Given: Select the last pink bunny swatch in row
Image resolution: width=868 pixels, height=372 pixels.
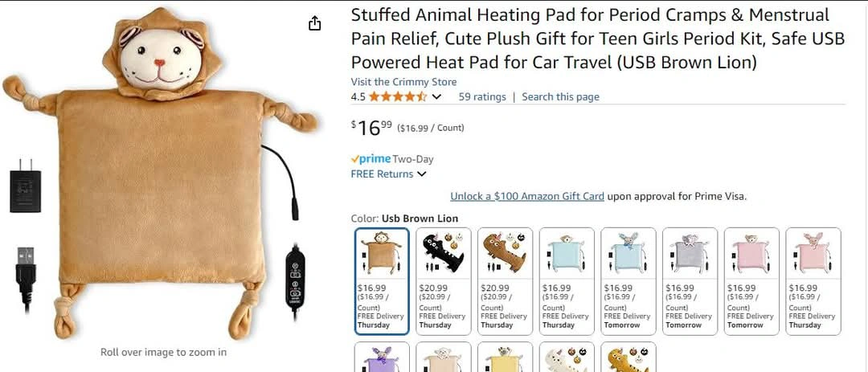Looking at the screenshot, I should point(813,281).
